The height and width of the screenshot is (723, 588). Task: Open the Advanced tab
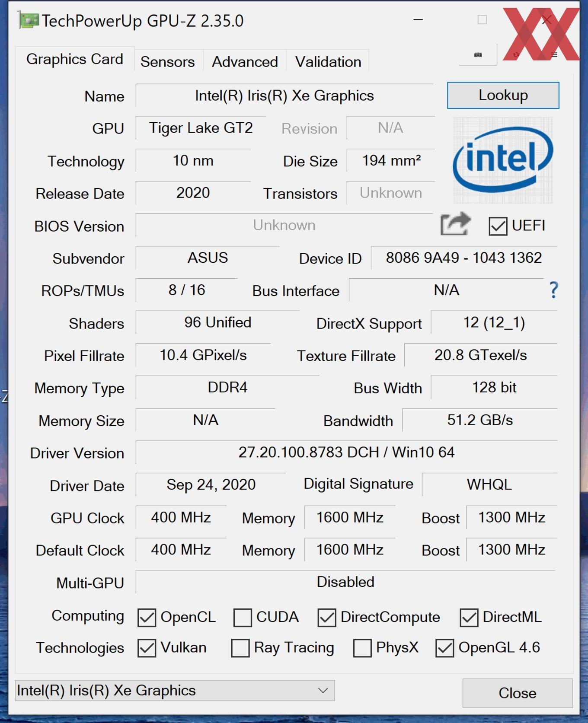coord(245,62)
